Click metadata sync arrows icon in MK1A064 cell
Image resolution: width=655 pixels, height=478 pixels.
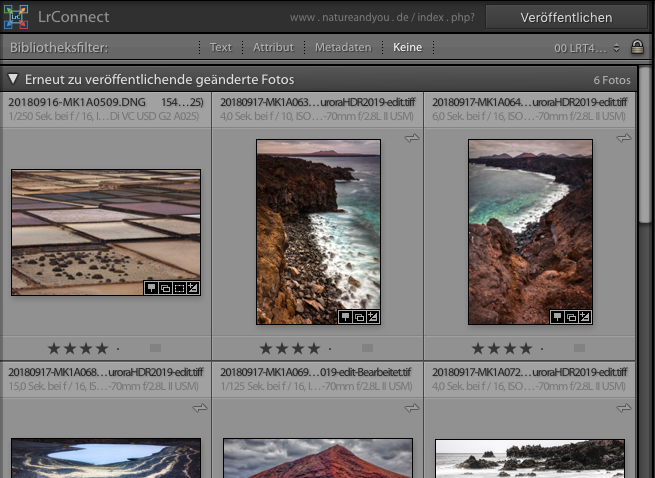pyautogui.click(x=624, y=138)
